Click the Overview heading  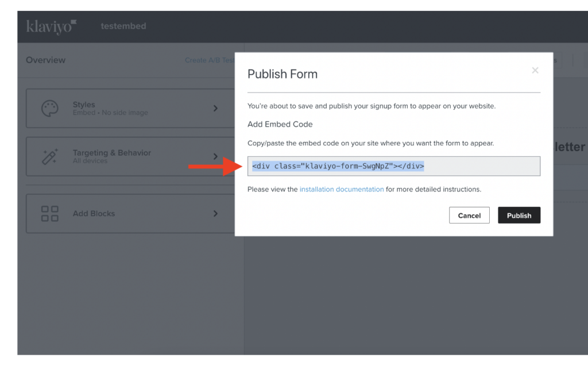(x=46, y=60)
